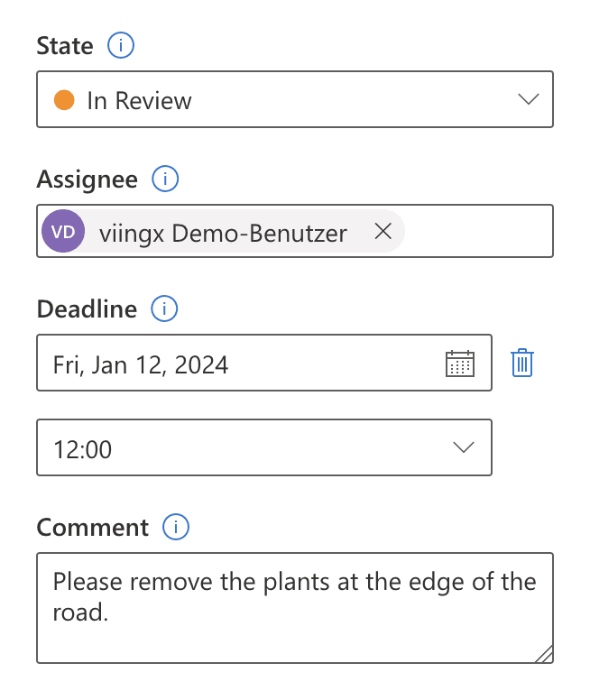This screenshot has height=700, width=590.
Task: Click the orange state color dot
Action: 64,99
